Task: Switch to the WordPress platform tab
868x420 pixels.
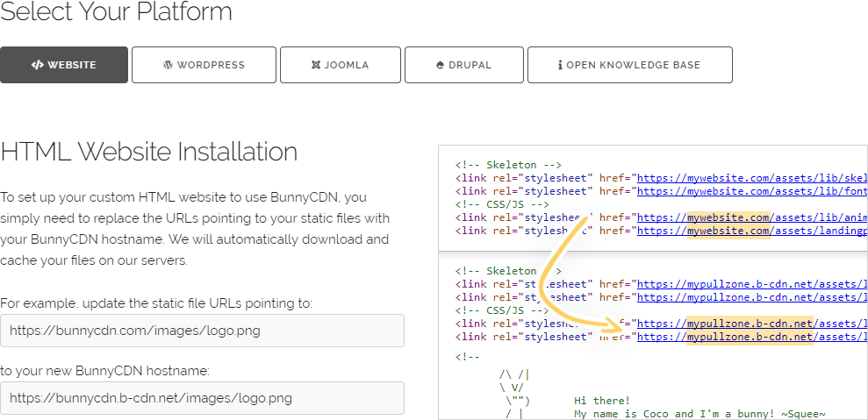Action: point(204,65)
